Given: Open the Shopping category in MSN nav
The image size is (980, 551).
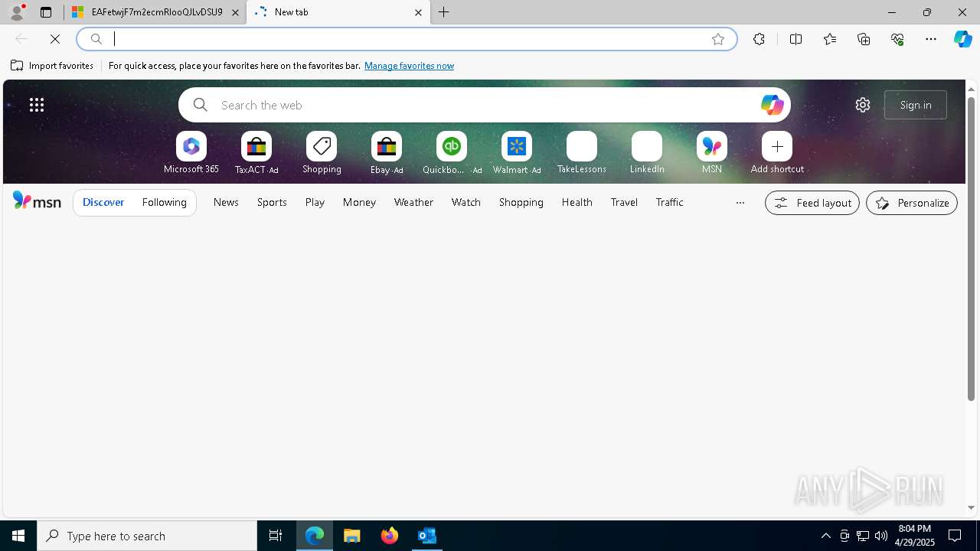Looking at the screenshot, I should pos(521,202).
